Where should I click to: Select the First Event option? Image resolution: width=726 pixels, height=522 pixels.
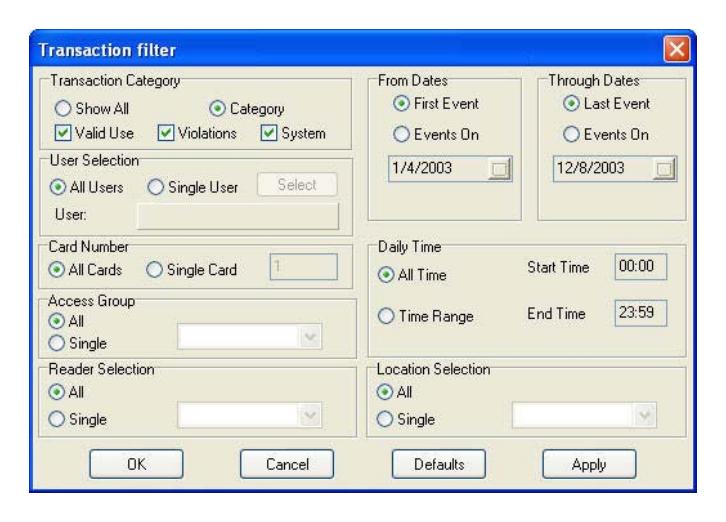click(401, 103)
